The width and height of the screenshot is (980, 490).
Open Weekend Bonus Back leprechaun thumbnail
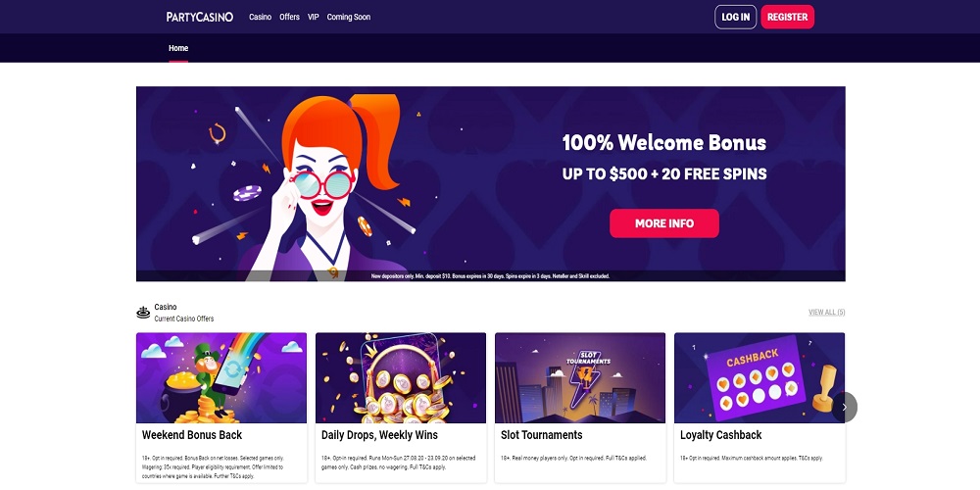tap(221, 377)
